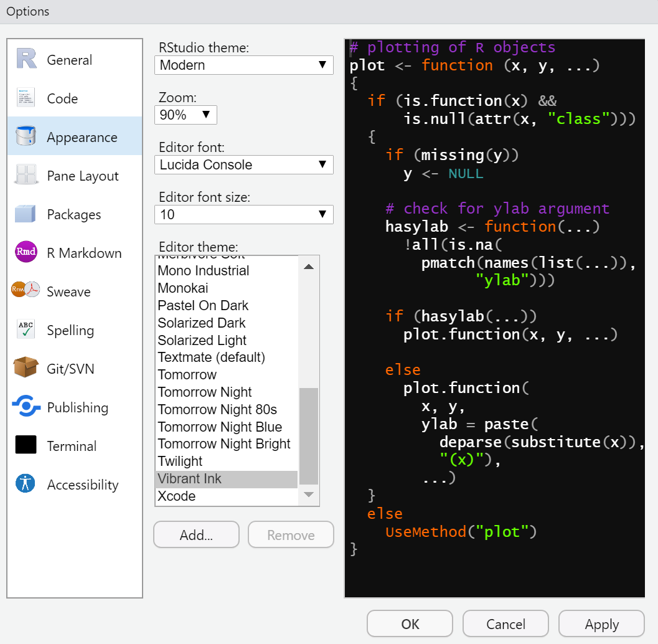Select the Solarized Light theme
This screenshot has width=658, height=644.
pos(227,340)
